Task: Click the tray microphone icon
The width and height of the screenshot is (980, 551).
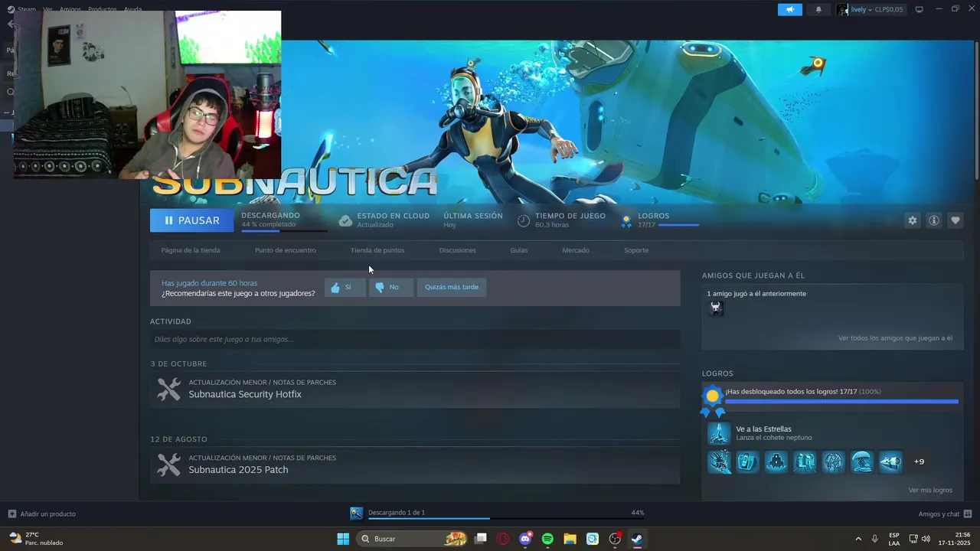Action: click(x=874, y=539)
